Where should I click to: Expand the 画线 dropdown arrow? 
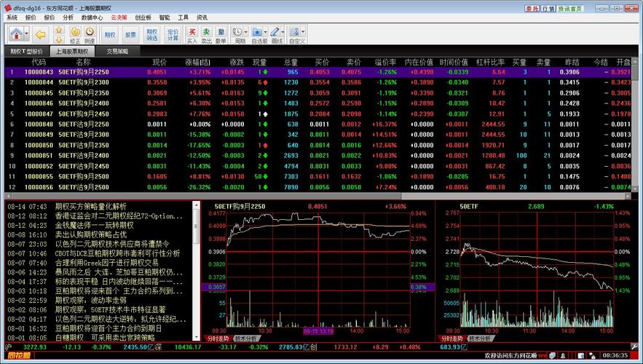283,32
